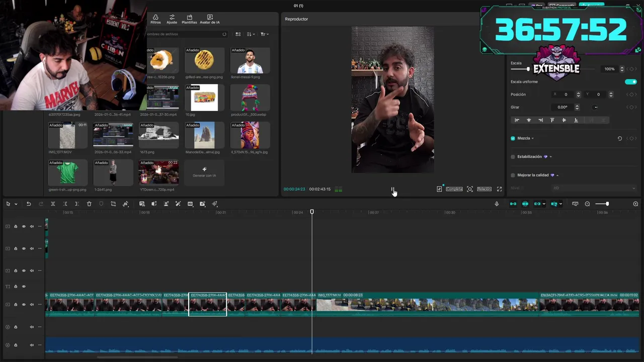The image size is (644, 362).
Task: Undo the last edit
Action: tap(29, 204)
